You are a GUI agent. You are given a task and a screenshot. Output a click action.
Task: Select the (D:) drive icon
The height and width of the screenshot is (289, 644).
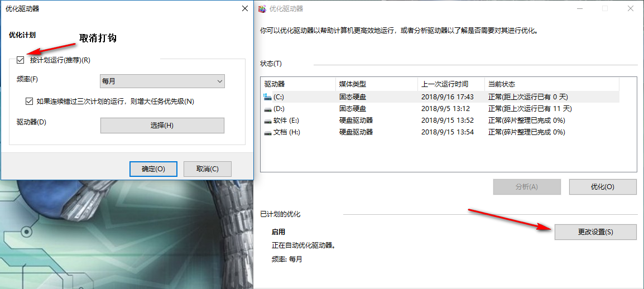[268, 109]
